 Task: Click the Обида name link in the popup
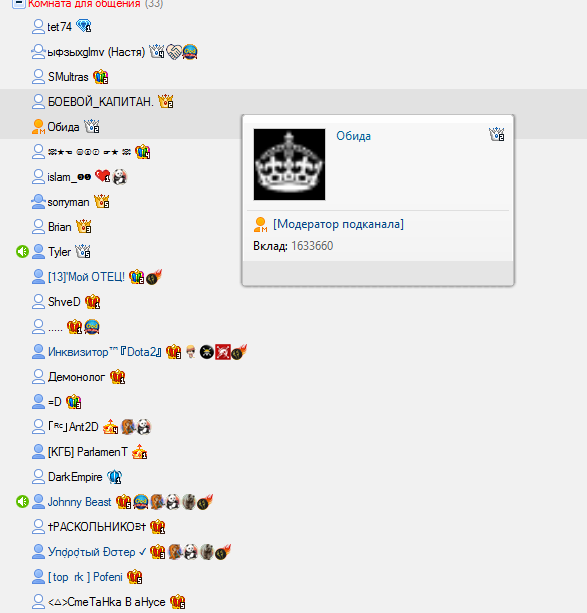point(354,136)
